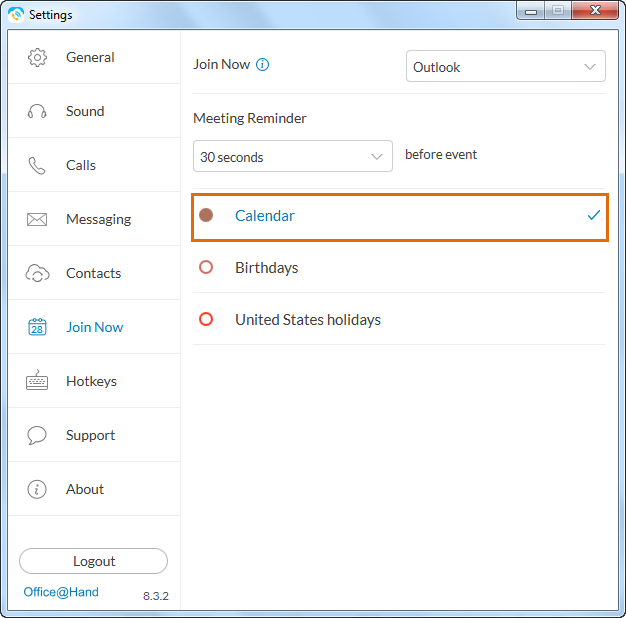Open the Outlook calendar source dropdown

(x=505, y=66)
